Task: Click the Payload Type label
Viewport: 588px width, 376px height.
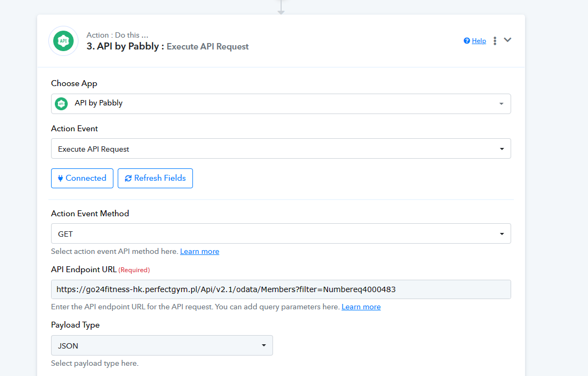Action: (x=75, y=325)
